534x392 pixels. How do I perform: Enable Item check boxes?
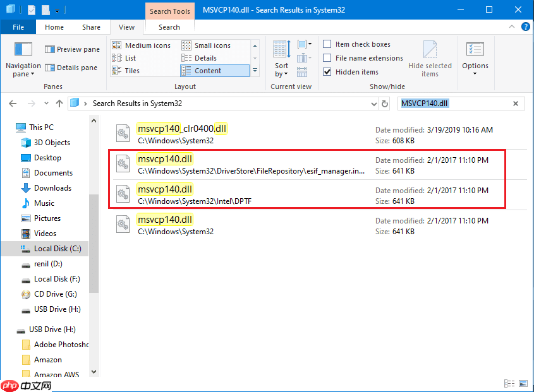point(356,44)
